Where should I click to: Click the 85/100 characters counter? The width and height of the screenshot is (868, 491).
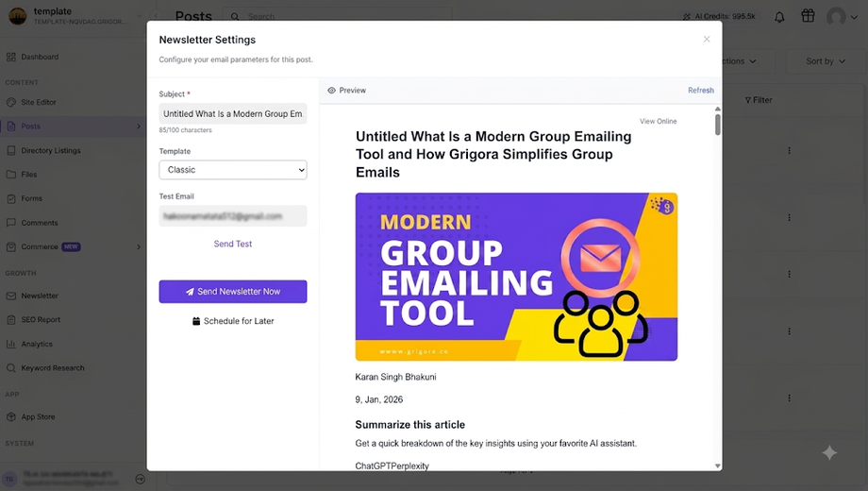186,130
